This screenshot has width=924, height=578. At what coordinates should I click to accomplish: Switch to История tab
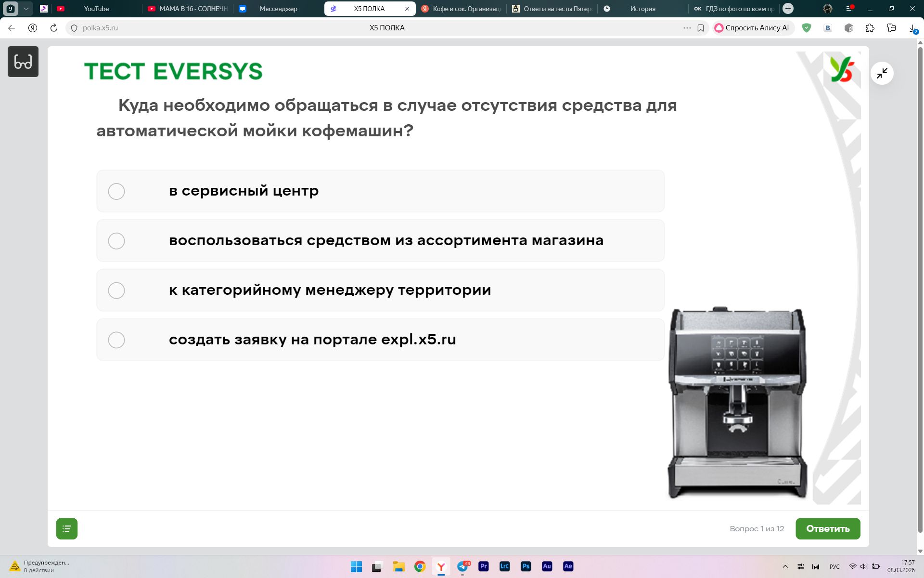click(642, 9)
